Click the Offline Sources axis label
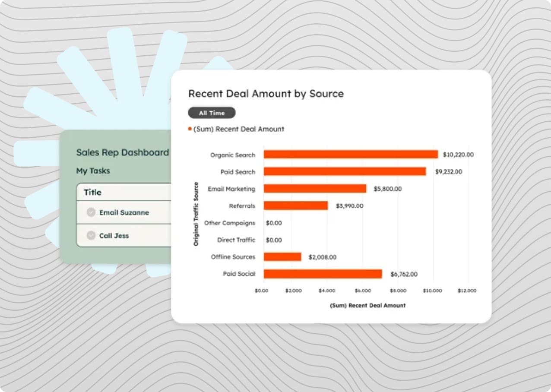This screenshot has height=392, width=551. coord(233,257)
